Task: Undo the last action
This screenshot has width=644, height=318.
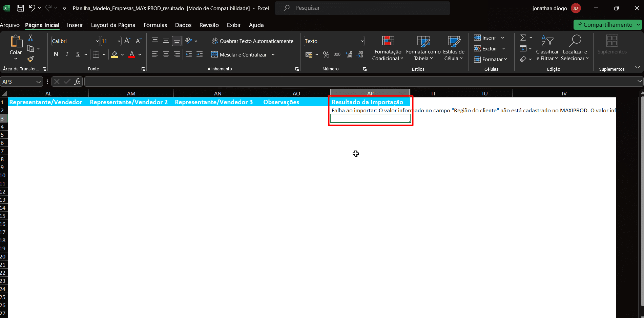Action: click(x=32, y=8)
